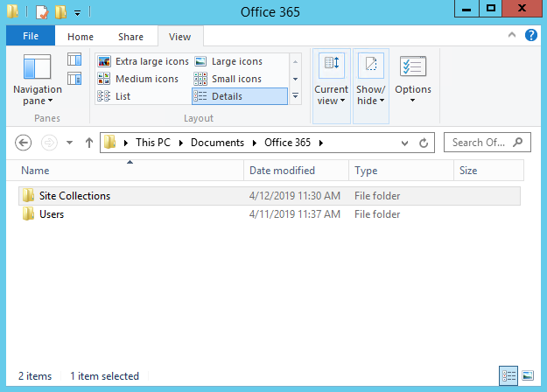Click the Options icon button
The width and height of the screenshot is (547, 392).
pyautogui.click(x=413, y=66)
